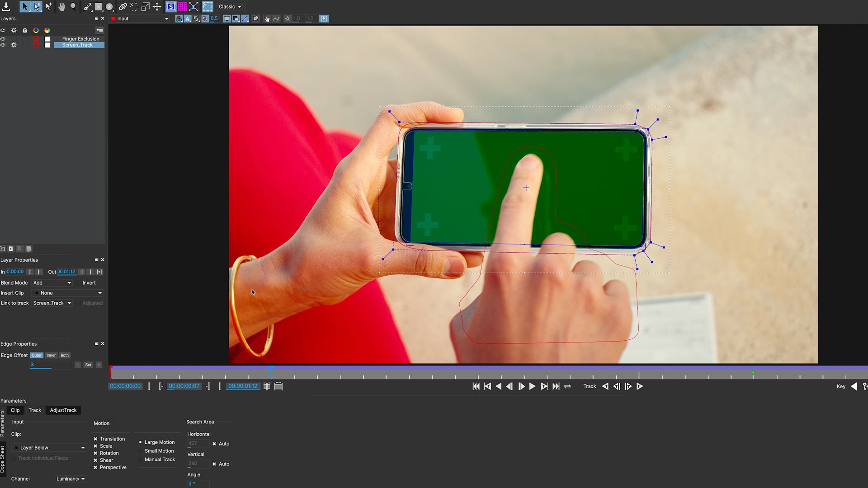Expand the Layer Below clip dropdown
The width and height of the screenshot is (868, 488).
pos(49,448)
